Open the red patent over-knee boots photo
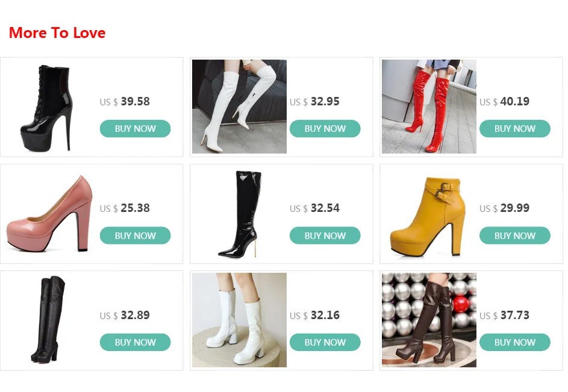Screen dimensions: 568x392 [x=429, y=107]
